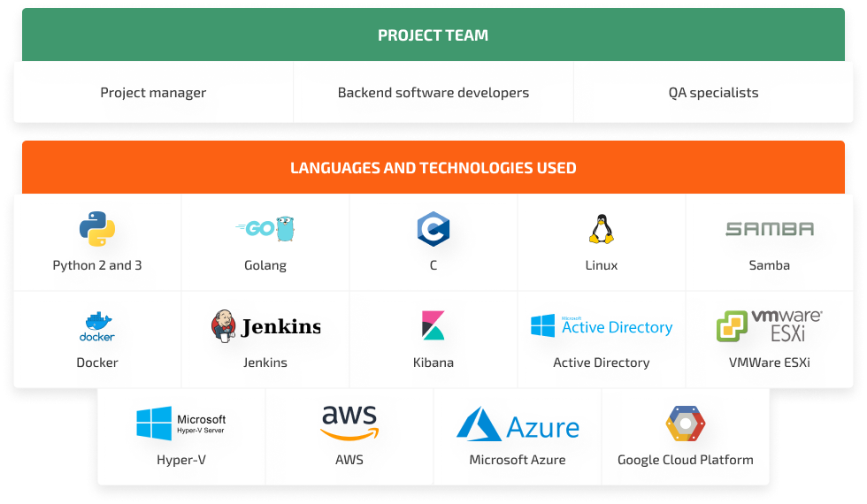This screenshot has width=867, height=504.
Task: Click the 'Jenkins' caption below the logo
Action: click(x=265, y=363)
